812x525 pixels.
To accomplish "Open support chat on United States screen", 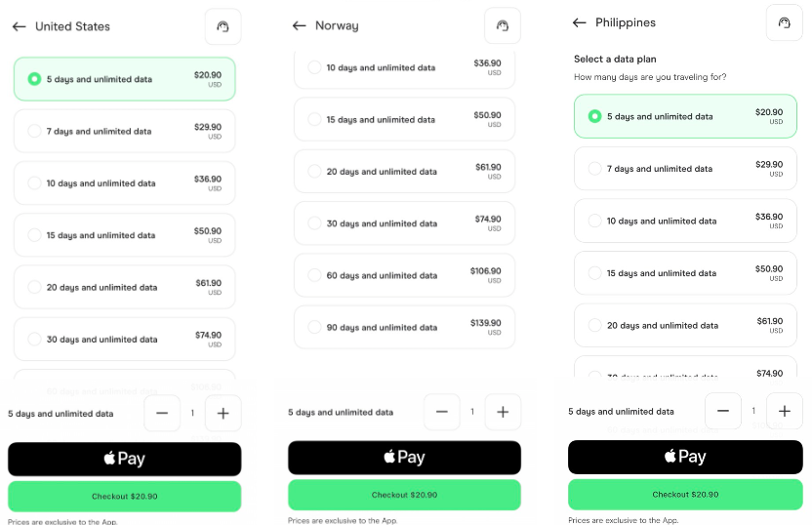I will (x=223, y=26).
